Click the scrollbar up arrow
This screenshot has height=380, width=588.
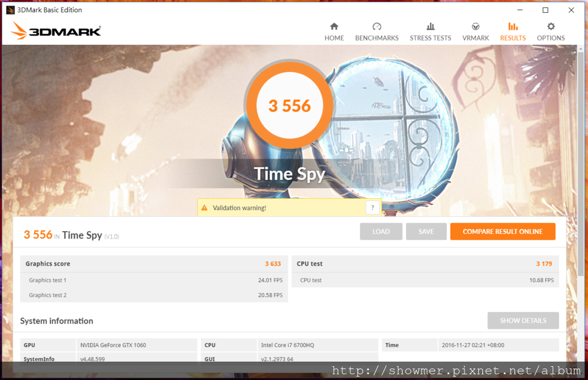(x=581, y=48)
